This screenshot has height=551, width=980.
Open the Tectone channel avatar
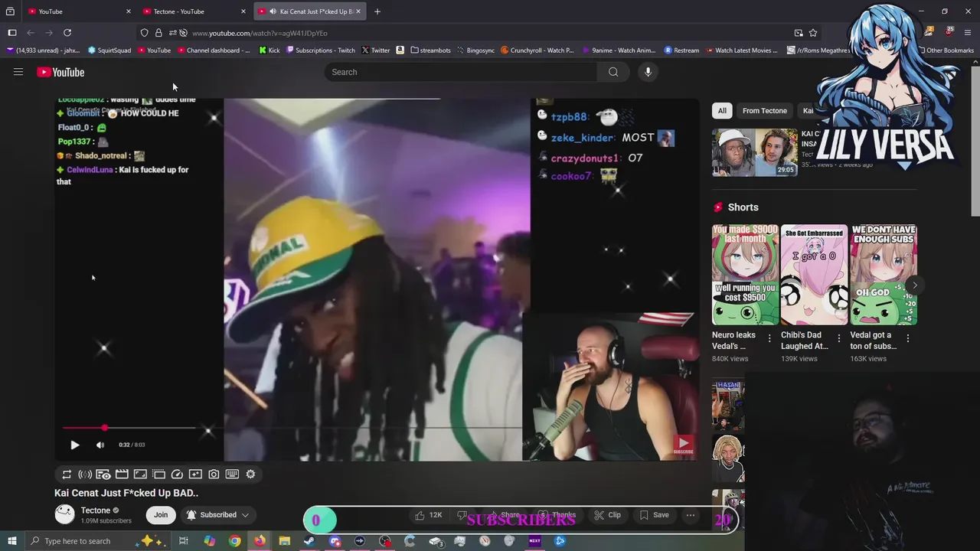tap(65, 514)
